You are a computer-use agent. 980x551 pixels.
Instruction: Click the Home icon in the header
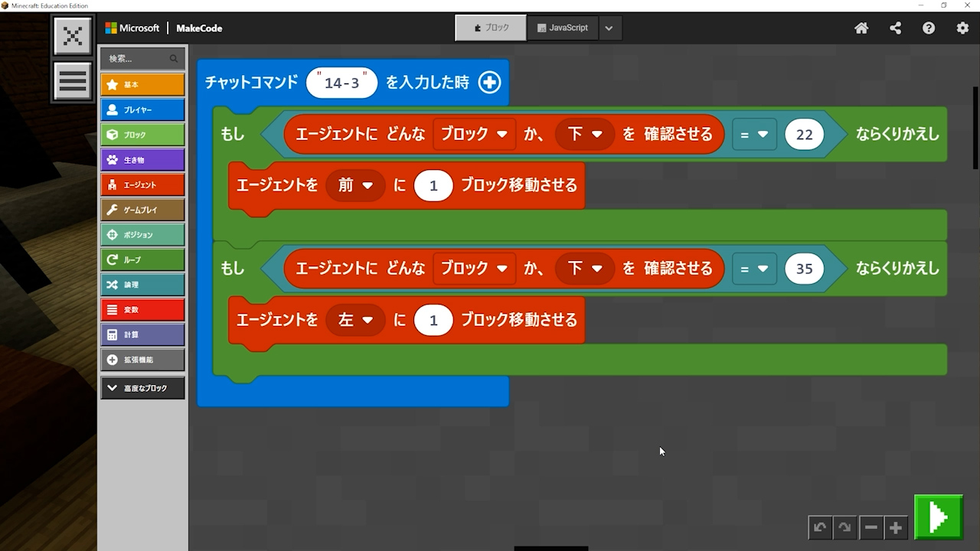coord(861,28)
